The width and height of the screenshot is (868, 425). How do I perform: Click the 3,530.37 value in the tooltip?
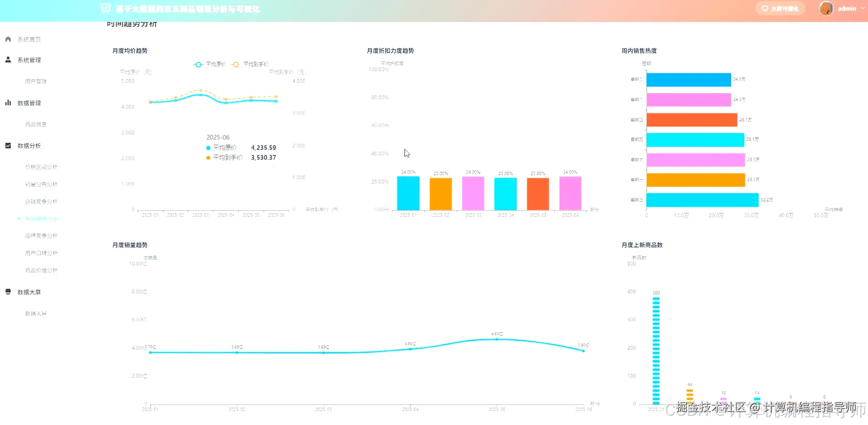[x=264, y=158]
